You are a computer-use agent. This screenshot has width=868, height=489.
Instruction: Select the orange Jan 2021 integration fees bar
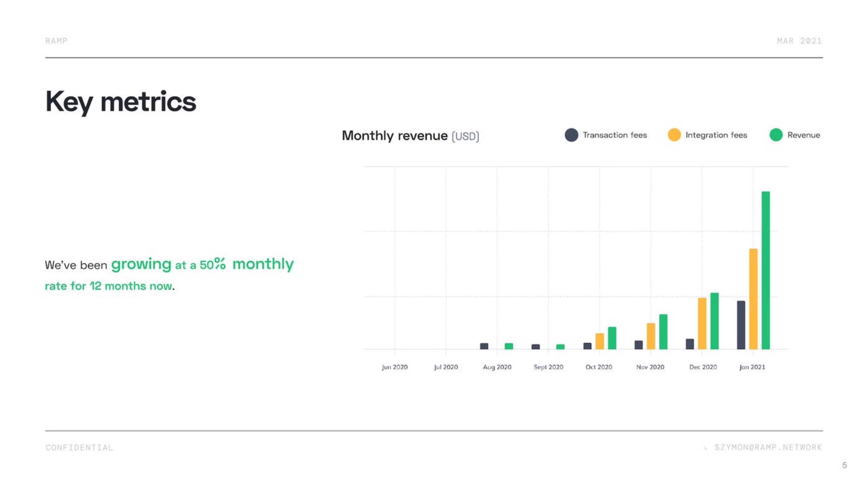click(x=753, y=299)
